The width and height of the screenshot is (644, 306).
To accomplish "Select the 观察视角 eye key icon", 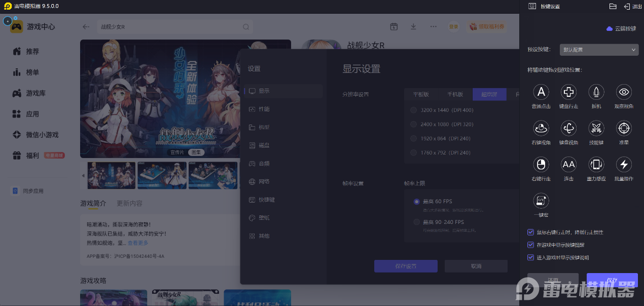I will pyautogui.click(x=624, y=92).
